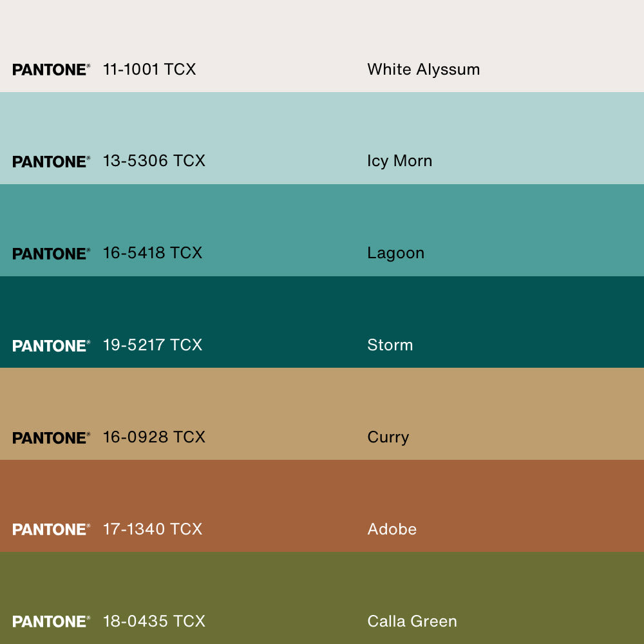
Task: Click the Storm color name text
Action: tap(390, 345)
